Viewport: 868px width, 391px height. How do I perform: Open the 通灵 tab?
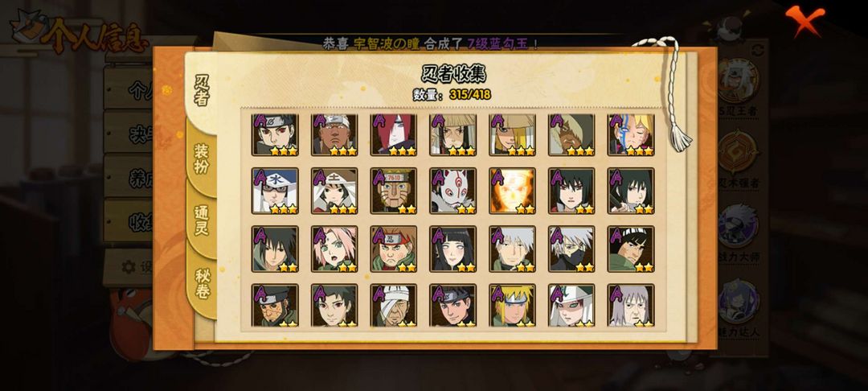[202, 220]
